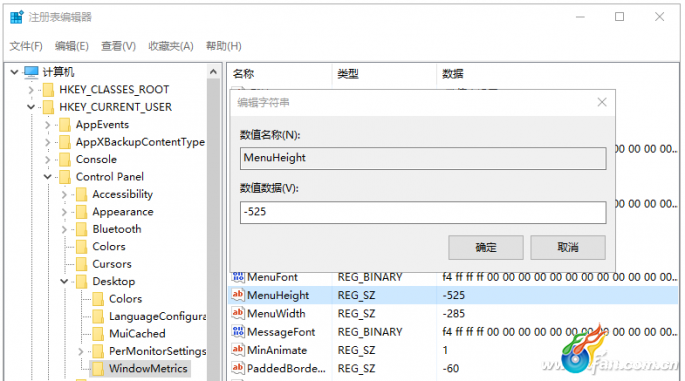685x381 pixels.
Task: Click the PerMonitorSettings folder icon
Action: tap(98, 351)
